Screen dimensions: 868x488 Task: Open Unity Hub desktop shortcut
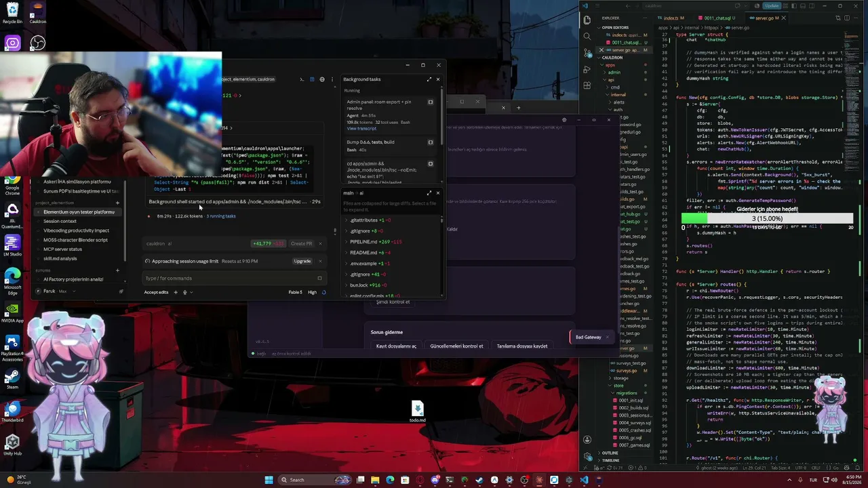(12, 446)
